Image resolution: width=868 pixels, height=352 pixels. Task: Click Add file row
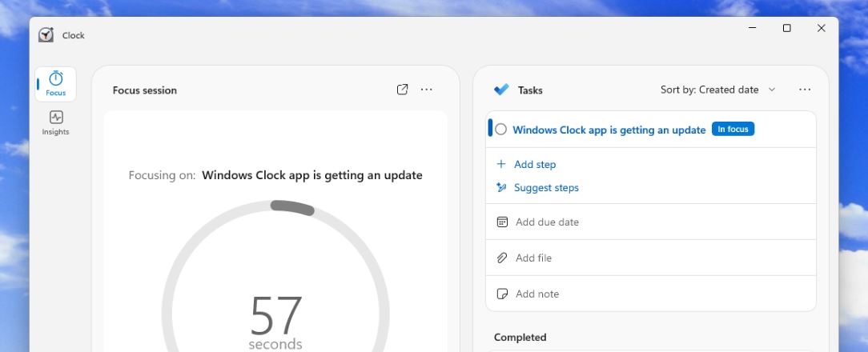tap(650, 258)
